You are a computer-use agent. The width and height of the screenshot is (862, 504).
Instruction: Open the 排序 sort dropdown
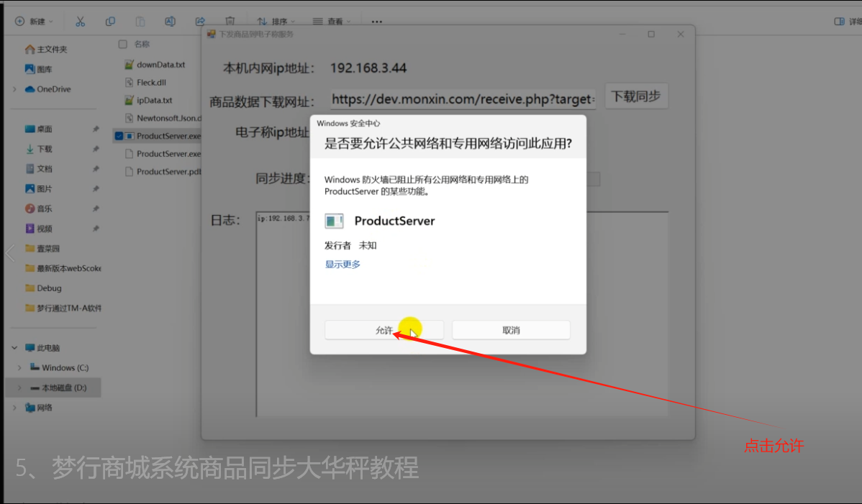click(x=276, y=22)
